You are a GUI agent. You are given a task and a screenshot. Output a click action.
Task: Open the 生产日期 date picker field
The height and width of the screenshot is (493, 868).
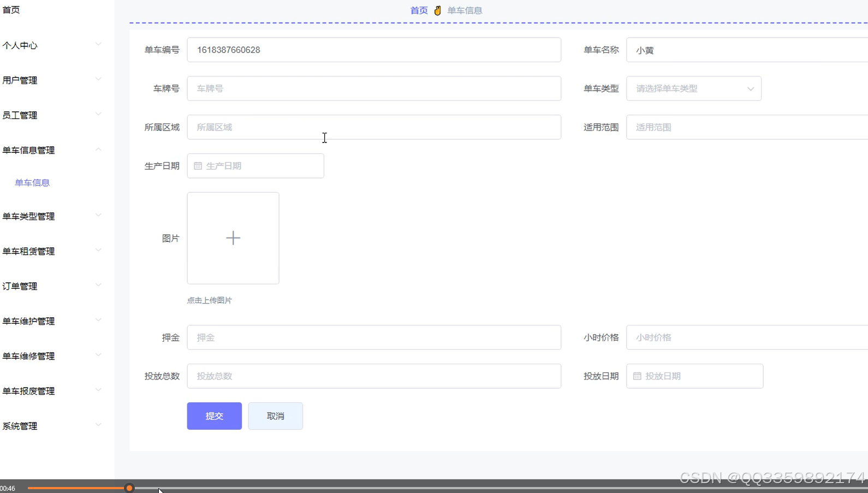point(255,166)
